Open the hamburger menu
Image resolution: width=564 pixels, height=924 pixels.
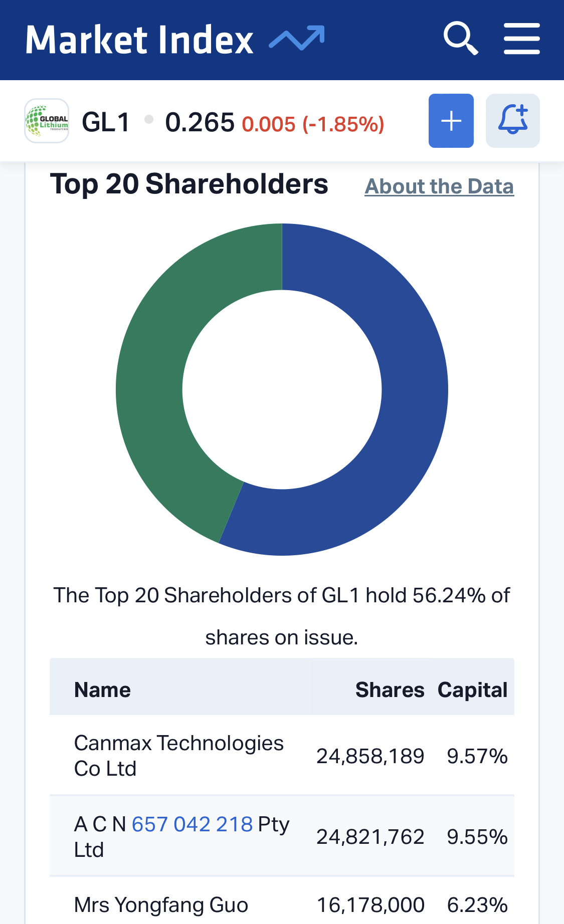(521, 38)
